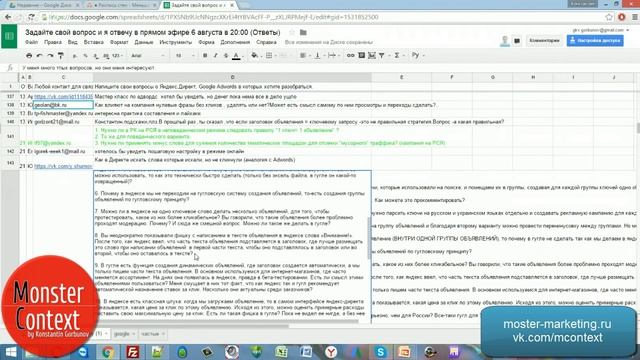Click the Chrome address bar URL
640x360 pixels.
[x=213, y=17]
